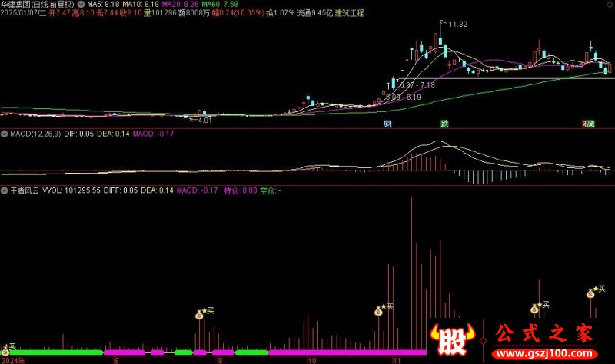This screenshot has width=615, height=364.
Task: Click month 8 on the time axis
Action: [116, 360]
